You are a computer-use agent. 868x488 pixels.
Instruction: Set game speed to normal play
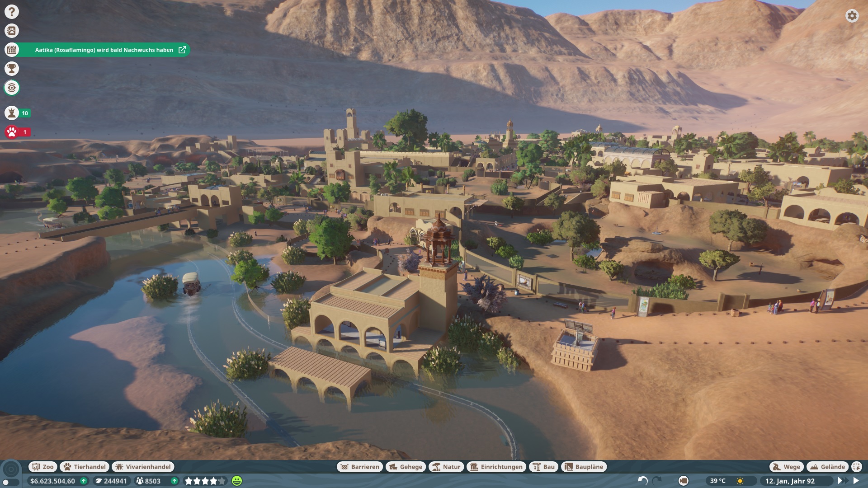coord(856,481)
